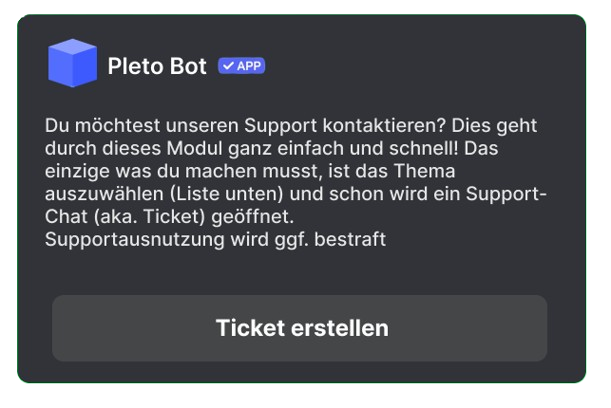Click the word Ticket on the button
This screenshot has height=408, width=611.
[250, 328]
